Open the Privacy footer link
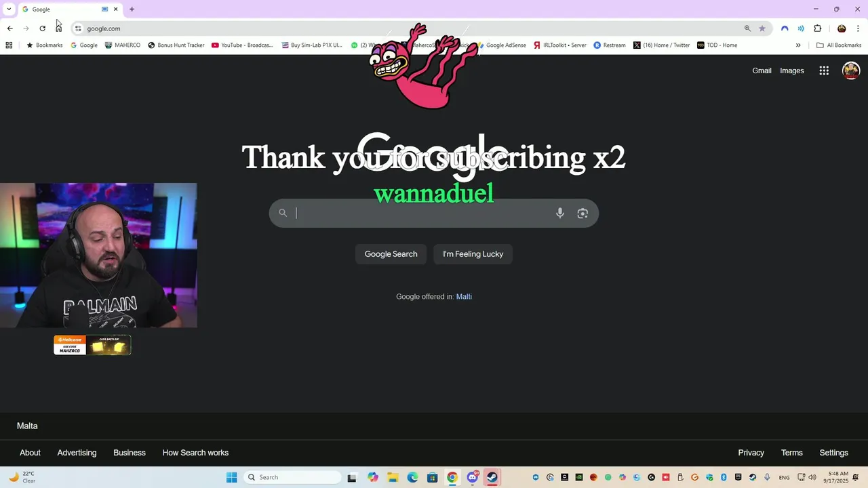Viewport: 868px width, 488px height. pyautogui.click(x=751, y=453)
